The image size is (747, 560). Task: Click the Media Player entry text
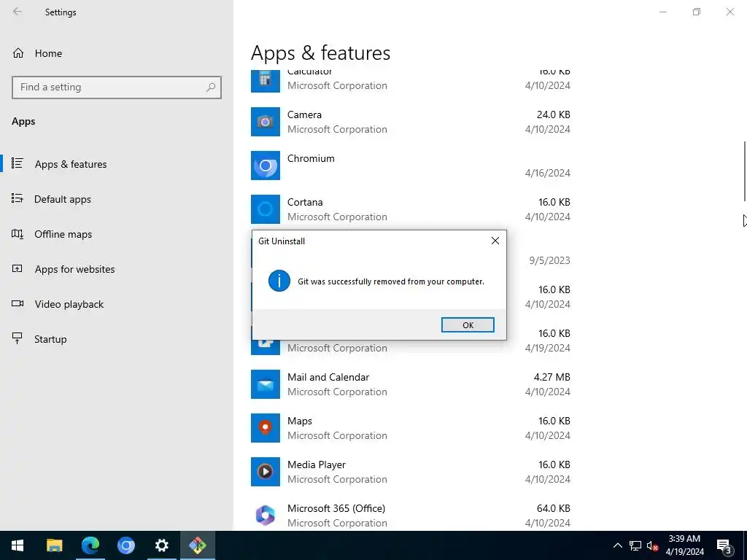pos(317,464)
